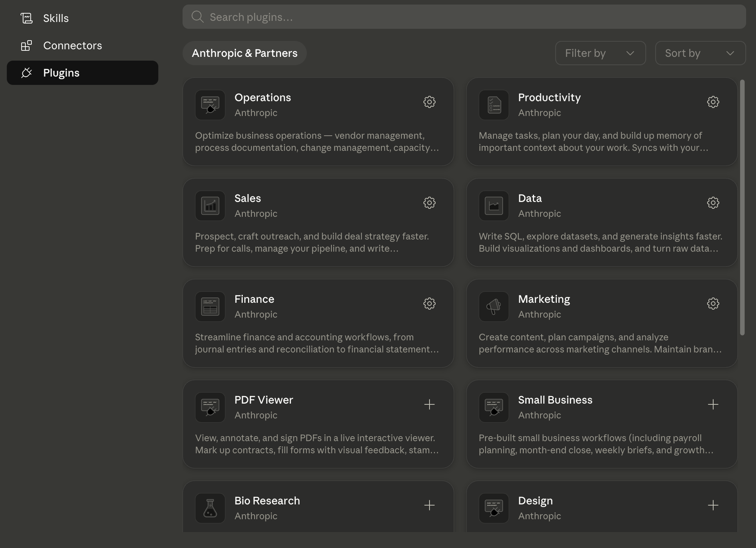This screenshot has height=548, width=756.
Task: Open the Marketing plugin title
Action: (x=544, y=299)
